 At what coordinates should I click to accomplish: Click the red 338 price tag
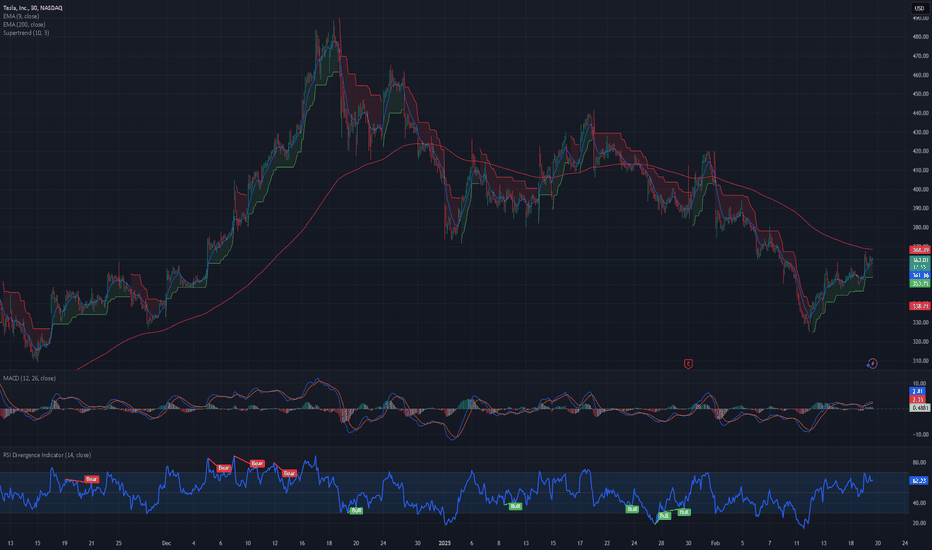pos(920,306)
